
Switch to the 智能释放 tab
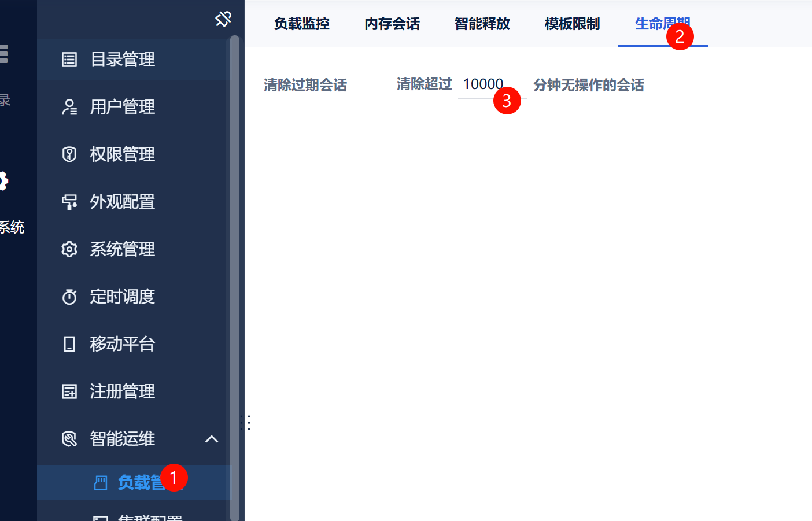pos(482,24)
